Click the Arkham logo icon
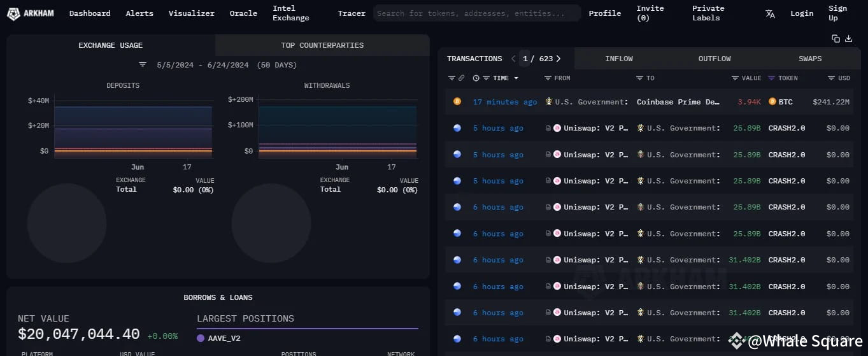Screen dimensions: 868x356 [x=13, y=13]
